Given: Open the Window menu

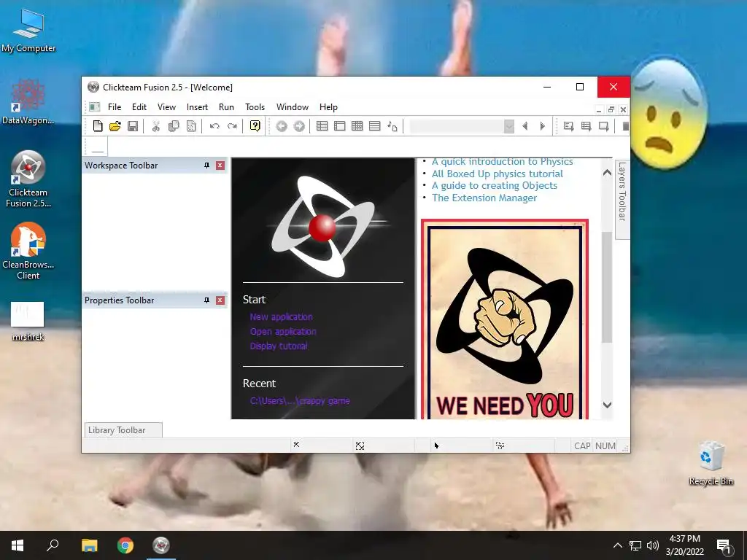Looking at the screenshot, I should point(293,107).
